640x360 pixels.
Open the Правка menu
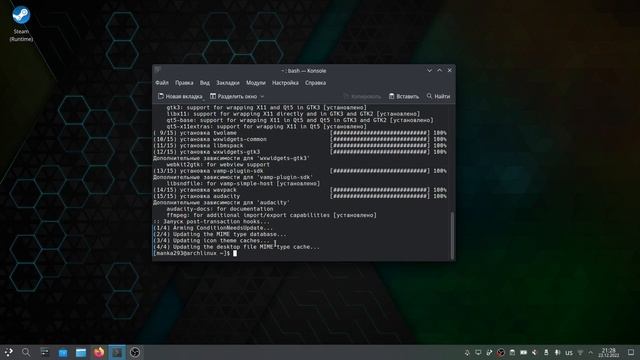click(184, 83)
